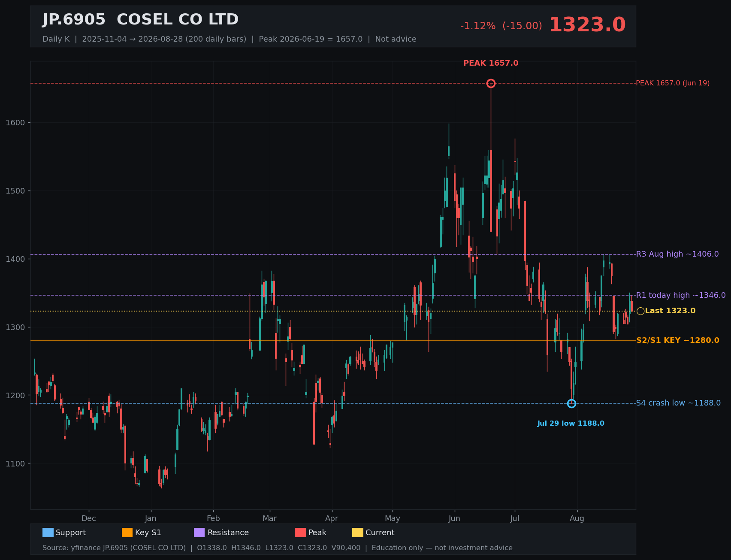Click the 1200 y-axis tick label
Image resolution: width=731 pixels, height=560 pixels.
click(15, 396)
